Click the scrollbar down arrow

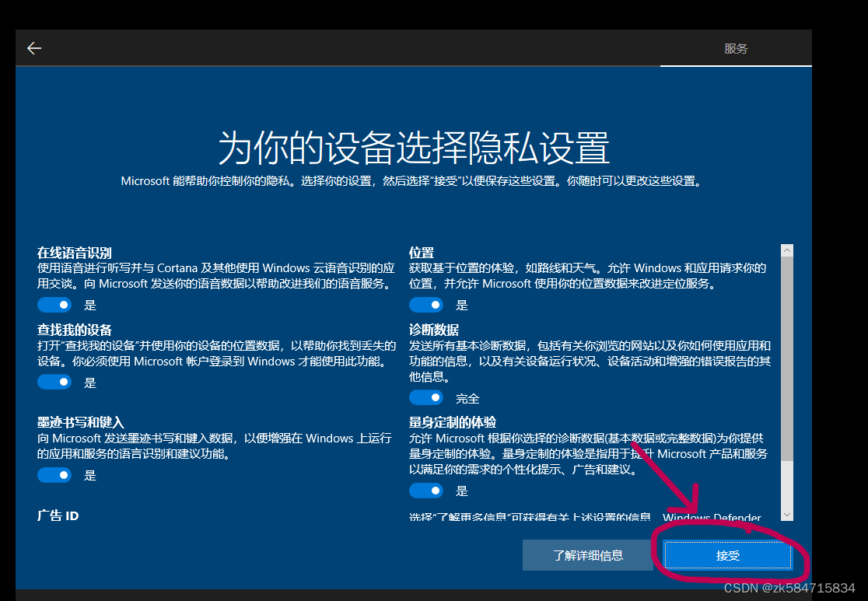[786, 515]
